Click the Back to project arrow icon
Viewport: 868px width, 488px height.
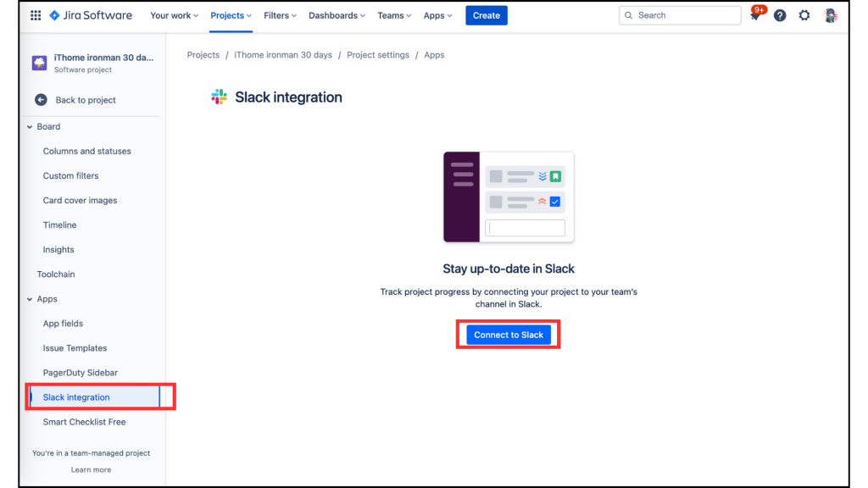point(41,100)
